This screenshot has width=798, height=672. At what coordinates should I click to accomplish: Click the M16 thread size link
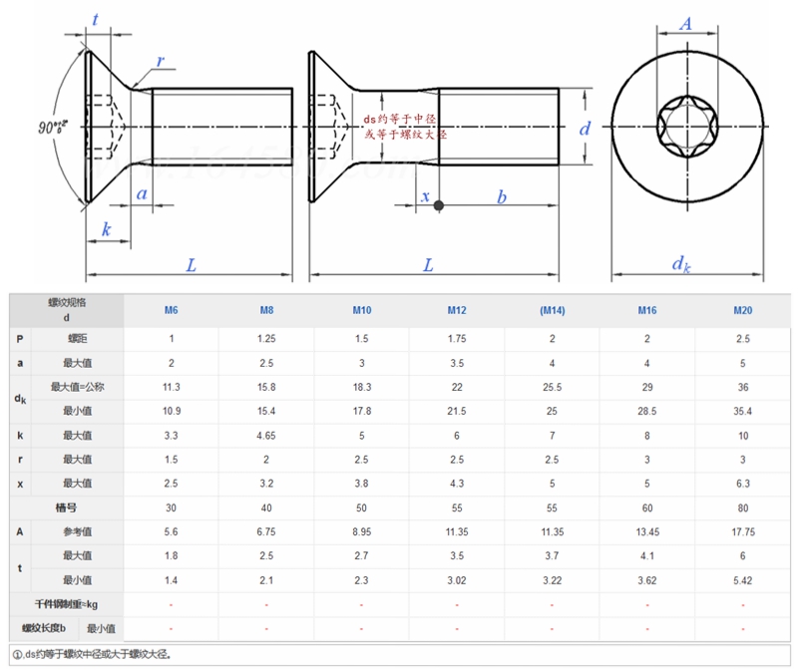647,311
